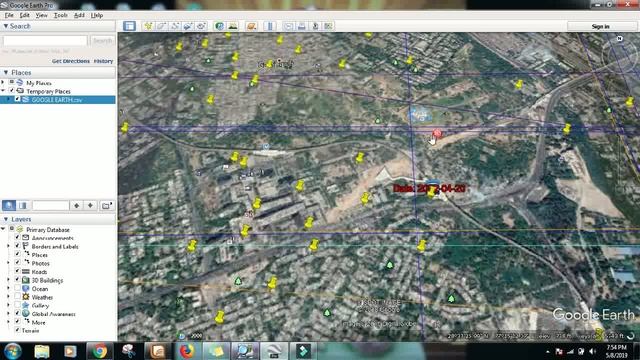
Task: Expand the My Places tree node
Action: [3, 82]
